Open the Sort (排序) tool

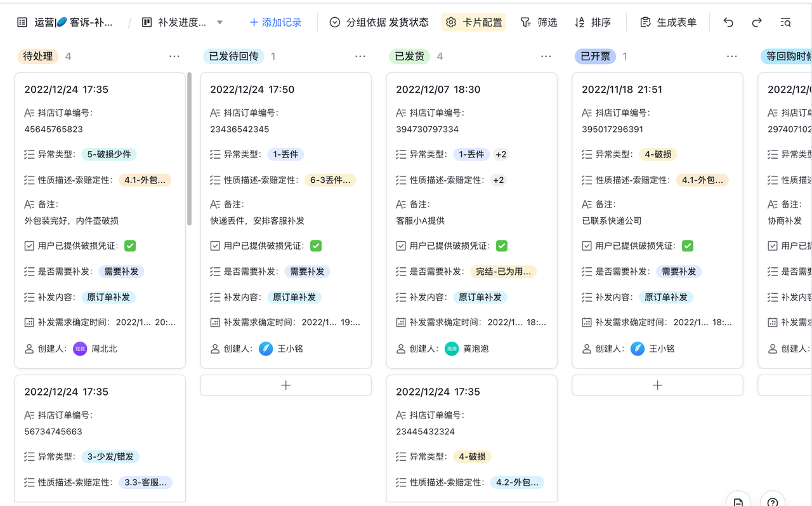(593, 22)
